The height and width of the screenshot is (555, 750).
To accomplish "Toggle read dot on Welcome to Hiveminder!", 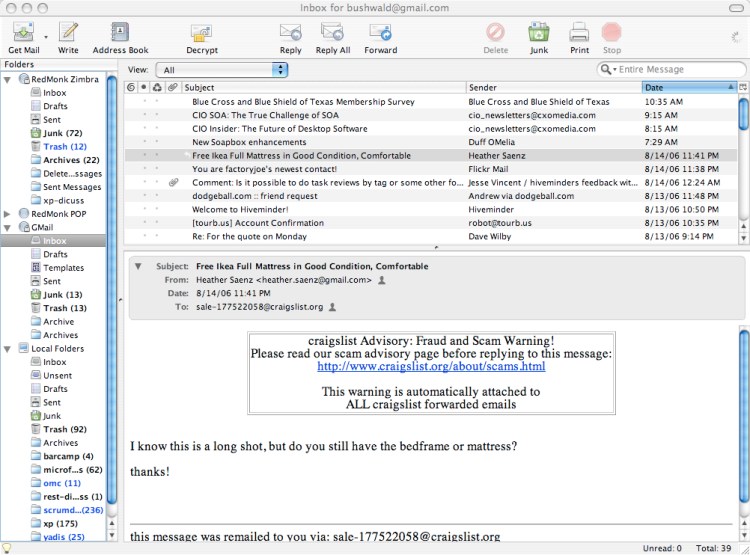I will click(143, 209).
